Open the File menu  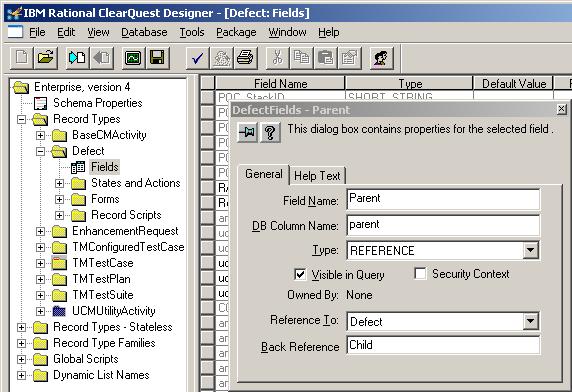pyautogui.click(x=37, y=32)
